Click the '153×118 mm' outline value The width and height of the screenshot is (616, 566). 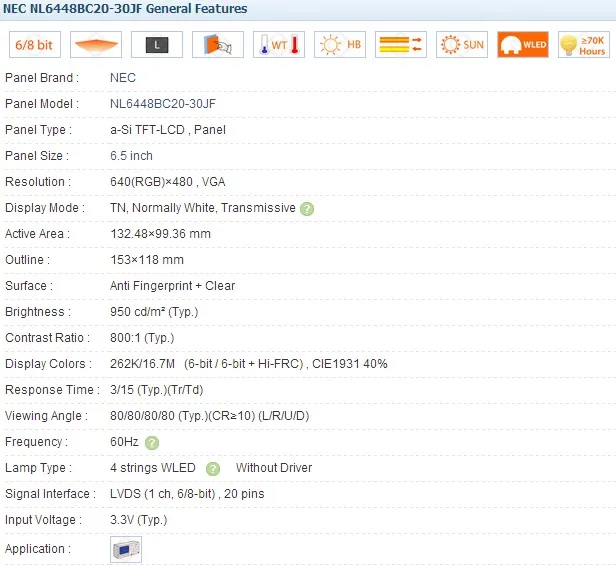click(x=147, y=260)
